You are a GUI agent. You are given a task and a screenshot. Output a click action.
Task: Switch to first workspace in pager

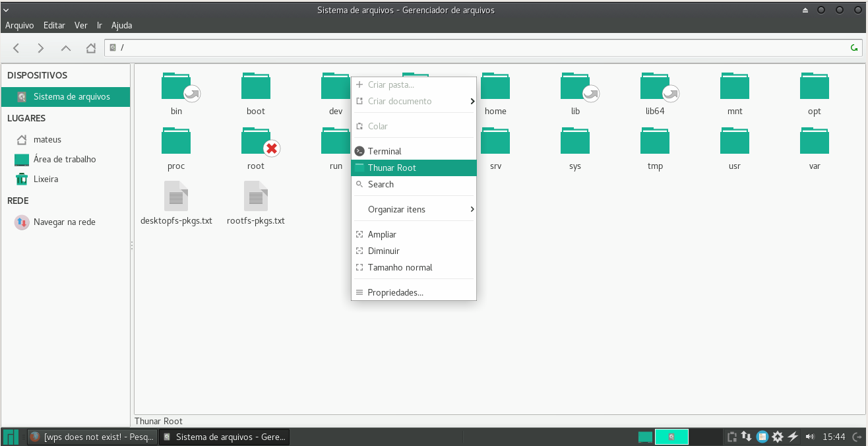coord(646,437)
